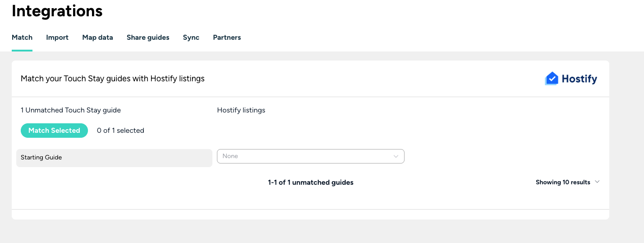Switch to the Partners tab

227,37
